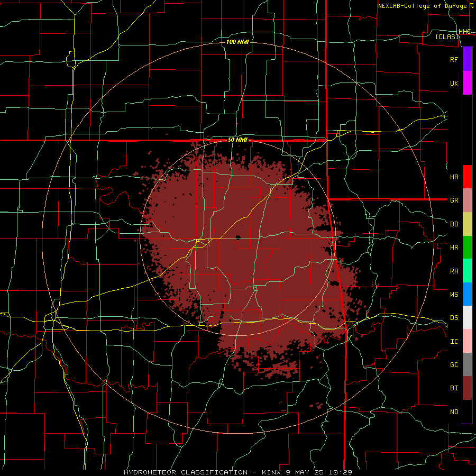Image resolution: width=476 pixels, height=476 pixels.
Task: Click the green HR legend swatch
Action: (x=467, y=247)
